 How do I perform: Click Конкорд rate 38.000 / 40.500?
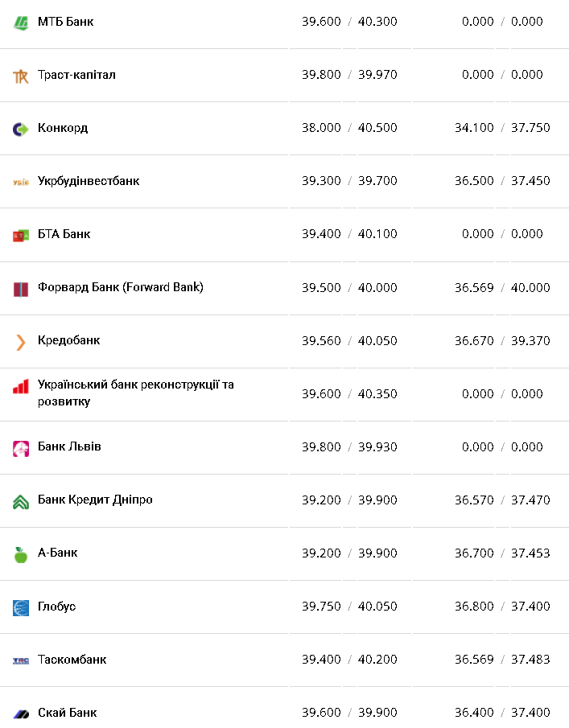click(350, 128)
